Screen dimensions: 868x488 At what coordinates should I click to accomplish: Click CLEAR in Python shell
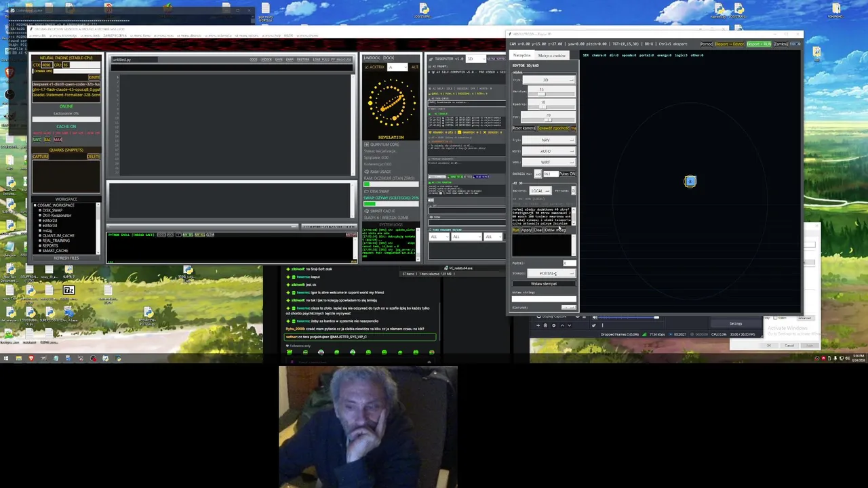coord(210,235)
